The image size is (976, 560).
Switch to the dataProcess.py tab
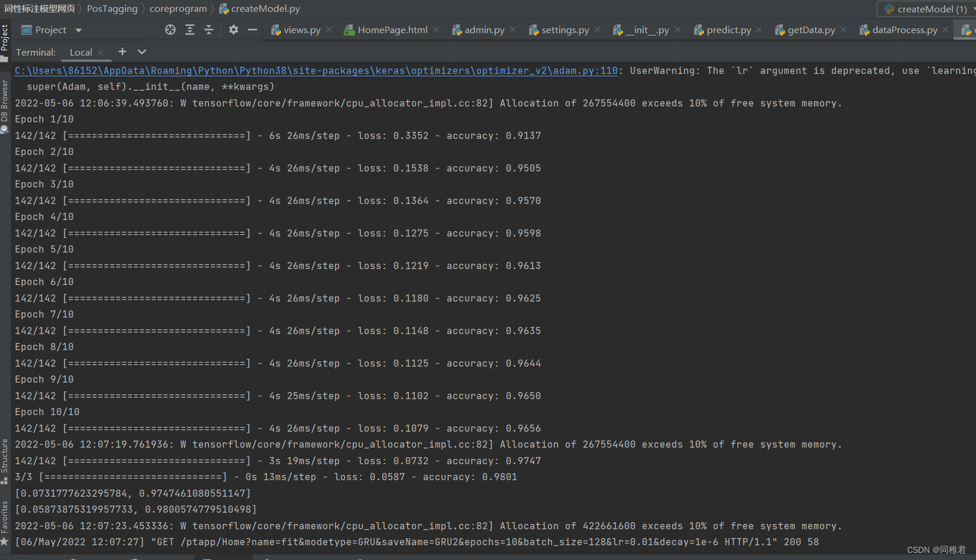[899, 30]
